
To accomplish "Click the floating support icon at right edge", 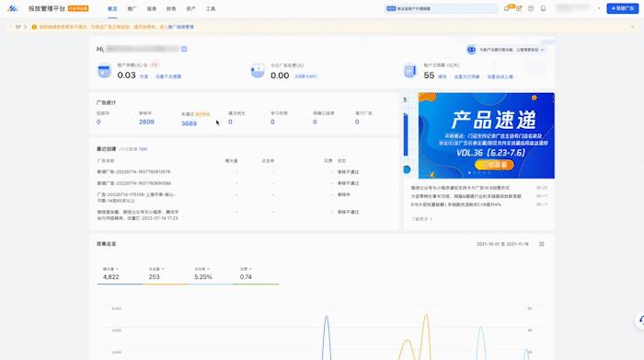I will tap(640, 320).
